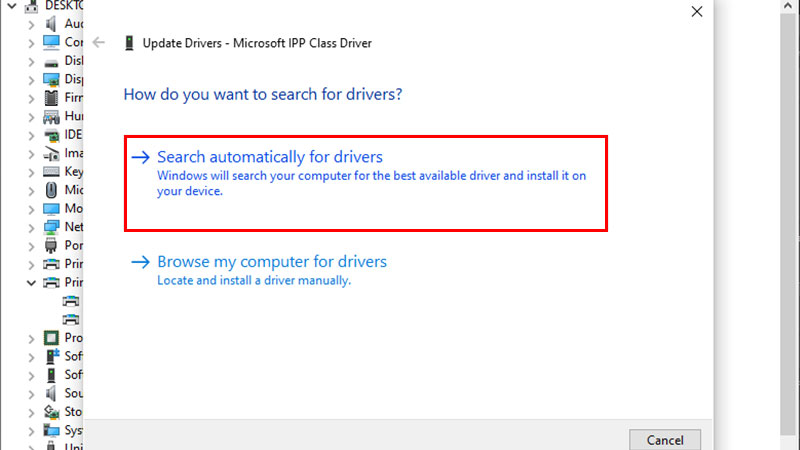Image resolution: width=800 pixels, height=450 pixels.
Task: Select the Firmware chip icon in the tree
Action: click(51, 97)
